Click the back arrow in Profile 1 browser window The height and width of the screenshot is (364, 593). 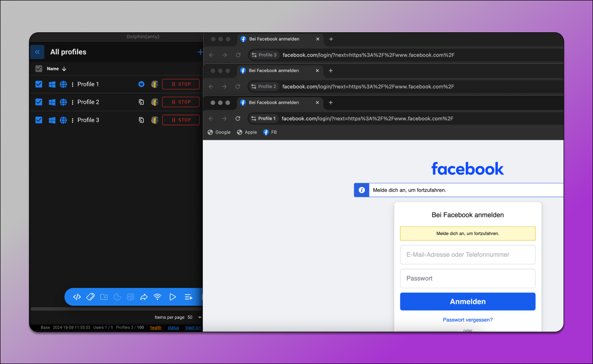212,119
